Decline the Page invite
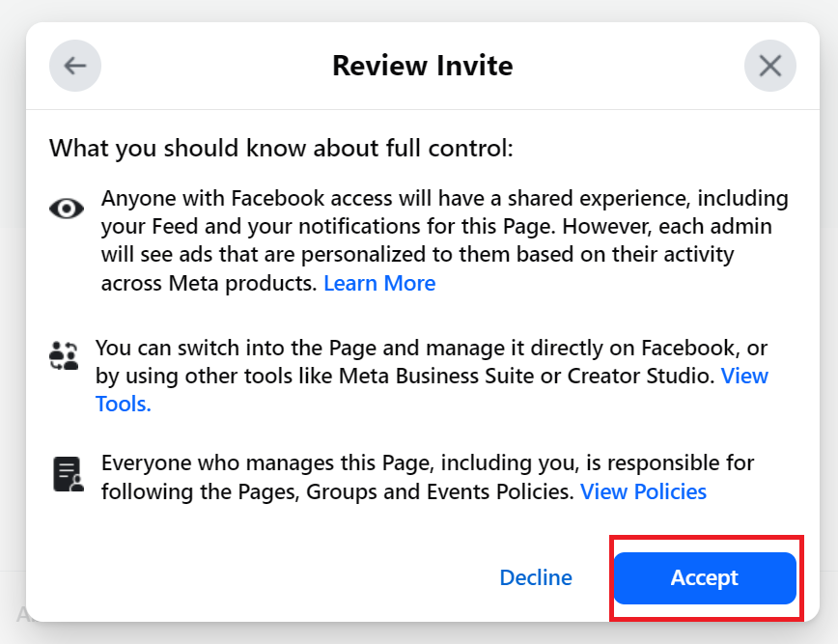Image resolution: width=838 pixels, height=644 pixels. pos(536,577)
